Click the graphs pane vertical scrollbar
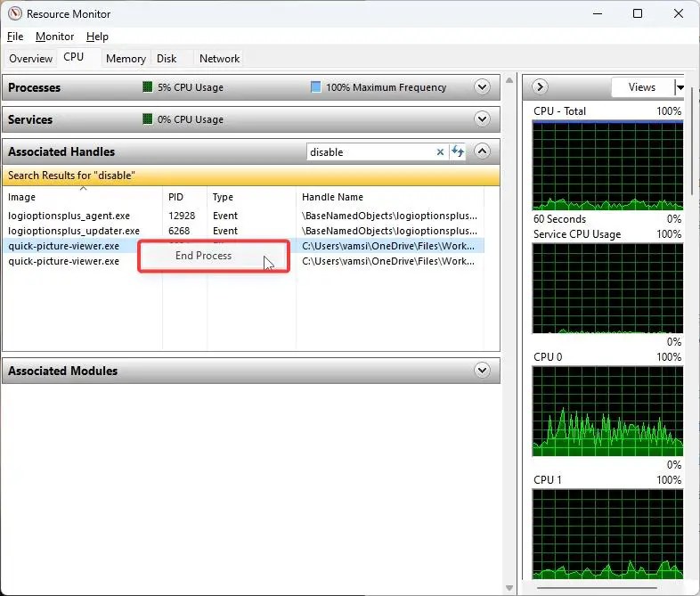 pos(692,141)
